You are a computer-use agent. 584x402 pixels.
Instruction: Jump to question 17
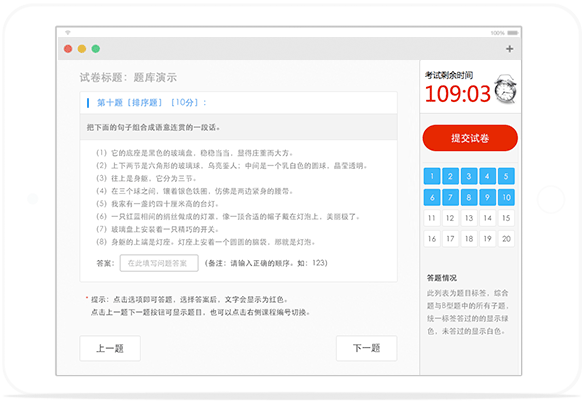point(450,239)
